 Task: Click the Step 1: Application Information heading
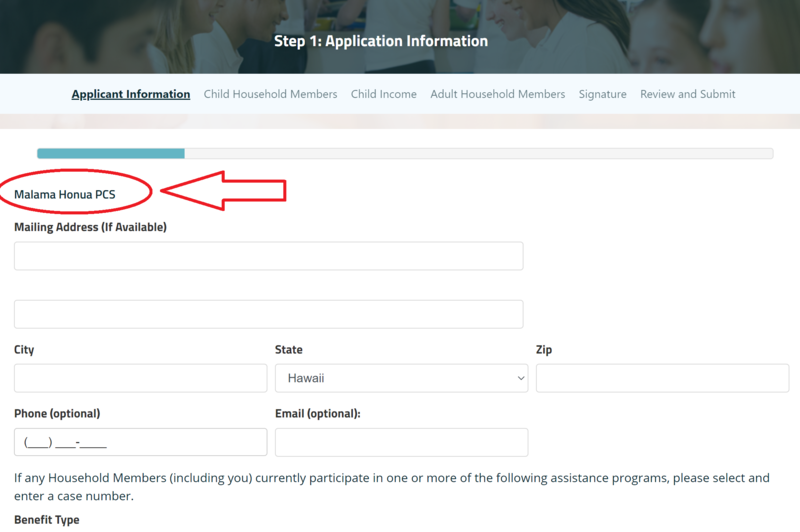[381, 42]
